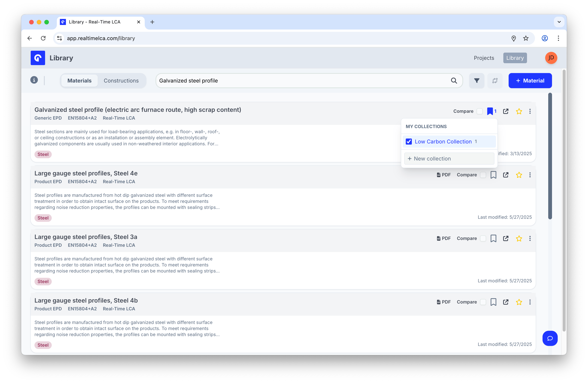
Task: Open more options for Steel 4e
Action: (530, 175)
